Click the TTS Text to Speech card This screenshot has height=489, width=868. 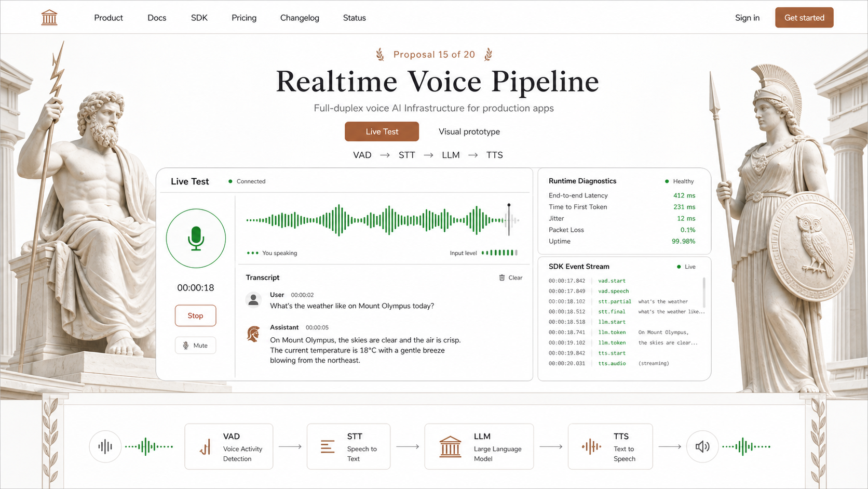coord(611,446)
